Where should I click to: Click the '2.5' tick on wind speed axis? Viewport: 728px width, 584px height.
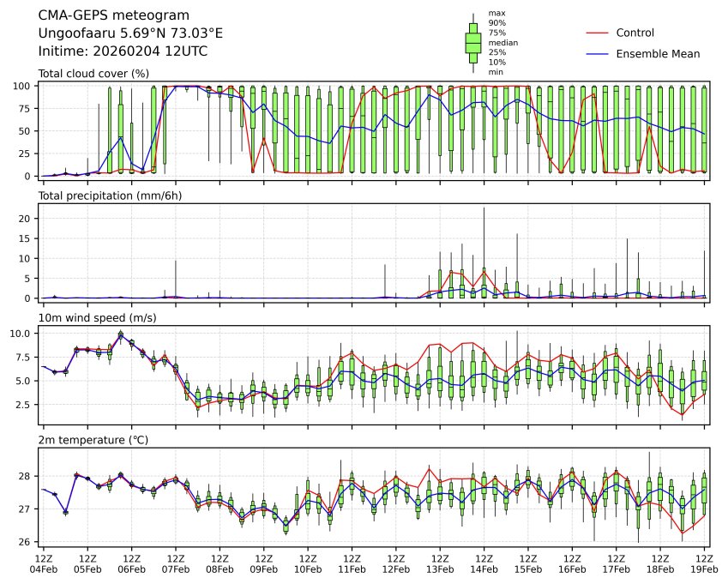click(23, 405)
